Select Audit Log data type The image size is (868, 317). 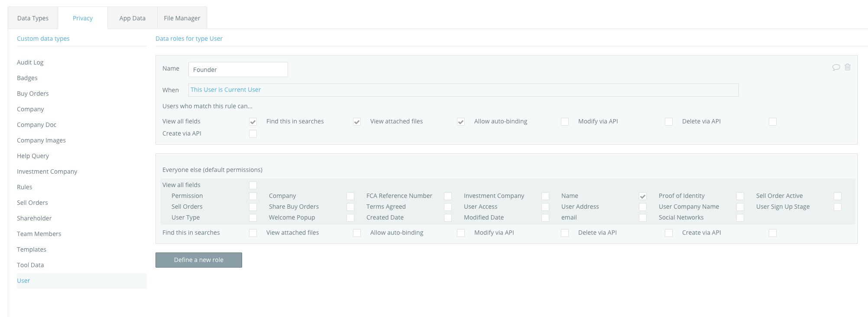pos(30,62)
